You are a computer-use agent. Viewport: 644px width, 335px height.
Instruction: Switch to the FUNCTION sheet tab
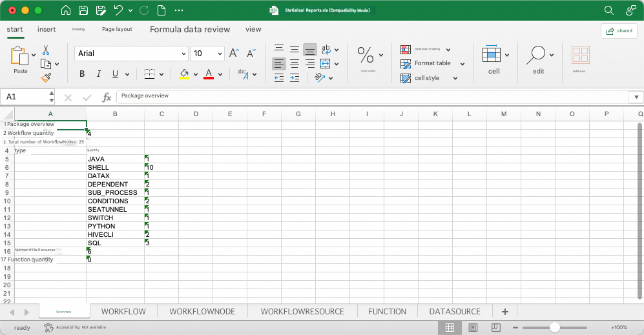tap(388, 312)
